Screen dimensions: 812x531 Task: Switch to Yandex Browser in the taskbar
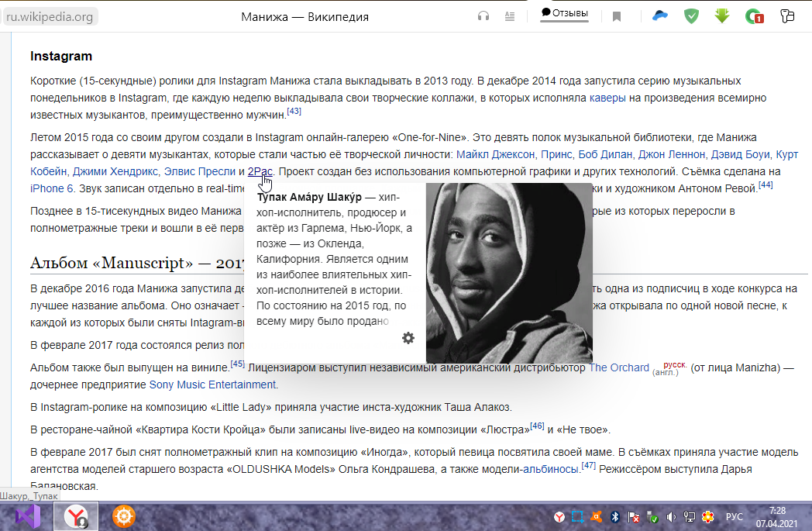76,516
